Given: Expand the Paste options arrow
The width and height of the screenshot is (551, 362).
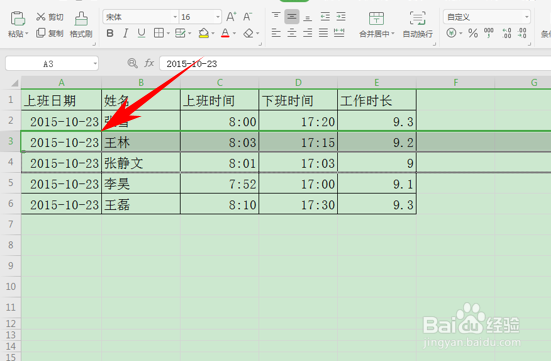Looking at the screenshot, I should pyautogui.click(x=27, y=34).
